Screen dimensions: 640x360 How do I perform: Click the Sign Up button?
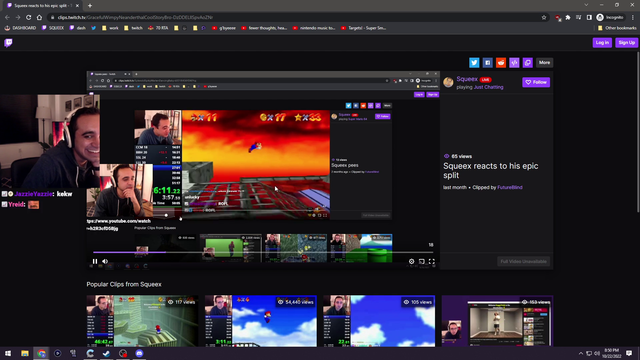[627, 42]
